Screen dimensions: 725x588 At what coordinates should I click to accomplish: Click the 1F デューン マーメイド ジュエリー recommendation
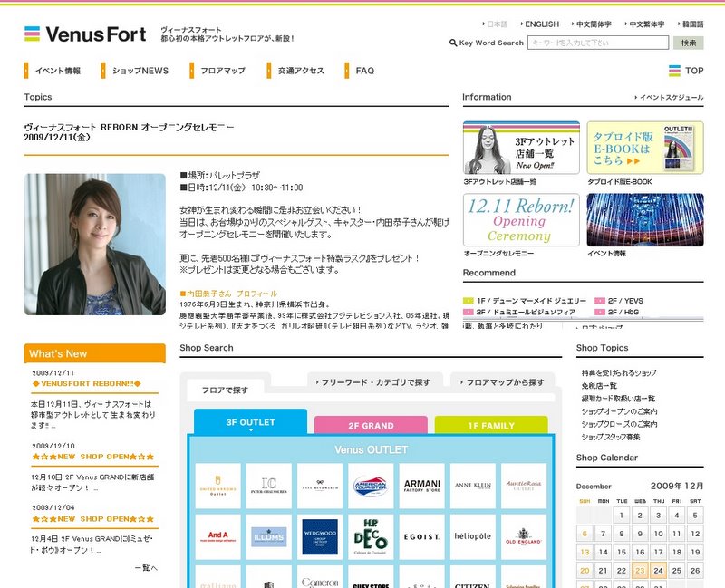pyautogui.click(x=525, y=301)
